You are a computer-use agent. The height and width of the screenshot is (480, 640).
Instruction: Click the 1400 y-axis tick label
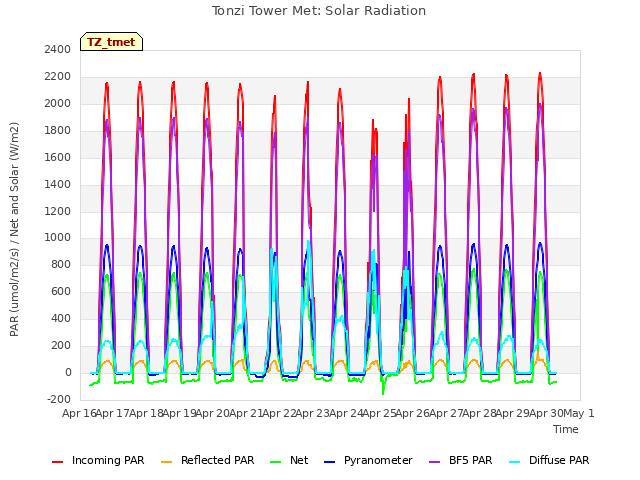pos(58,184)
